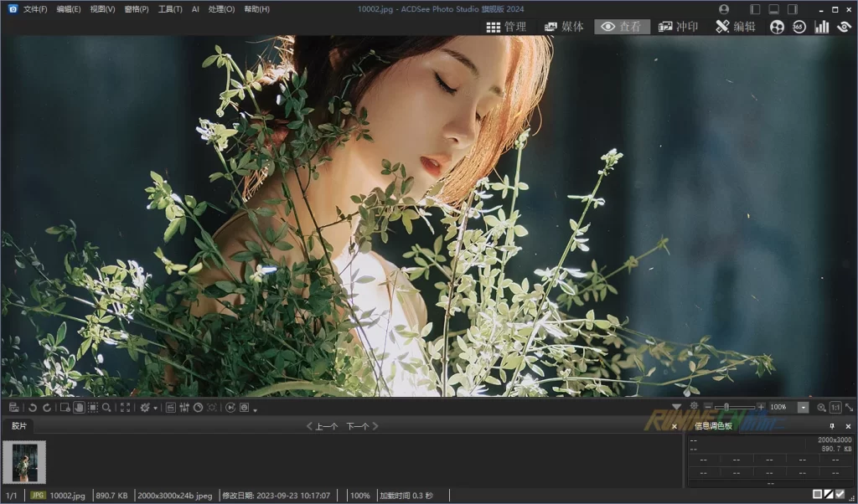Select the Zoom magnifier tool

click(x=106, y=408)
